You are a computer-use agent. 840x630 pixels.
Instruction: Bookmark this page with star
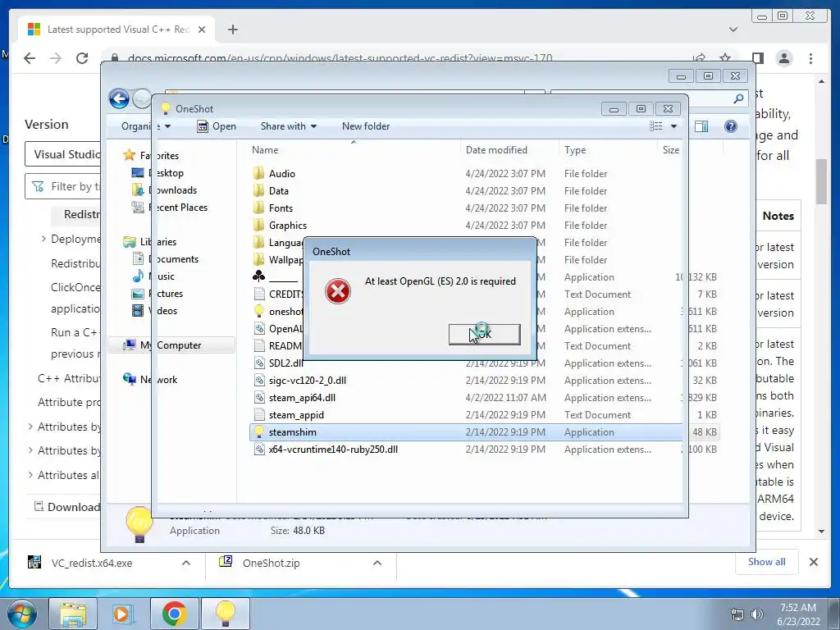tap(725, 58)
